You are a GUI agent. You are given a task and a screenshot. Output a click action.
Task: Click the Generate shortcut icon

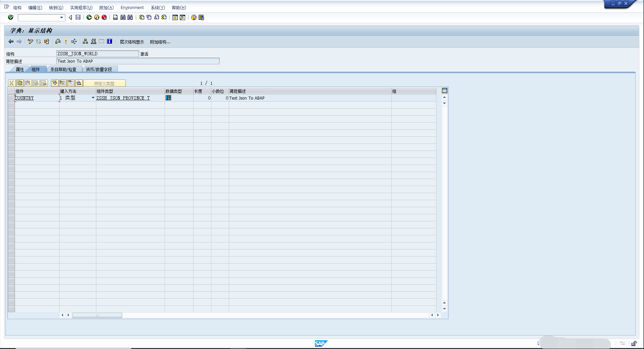point(182,17)
